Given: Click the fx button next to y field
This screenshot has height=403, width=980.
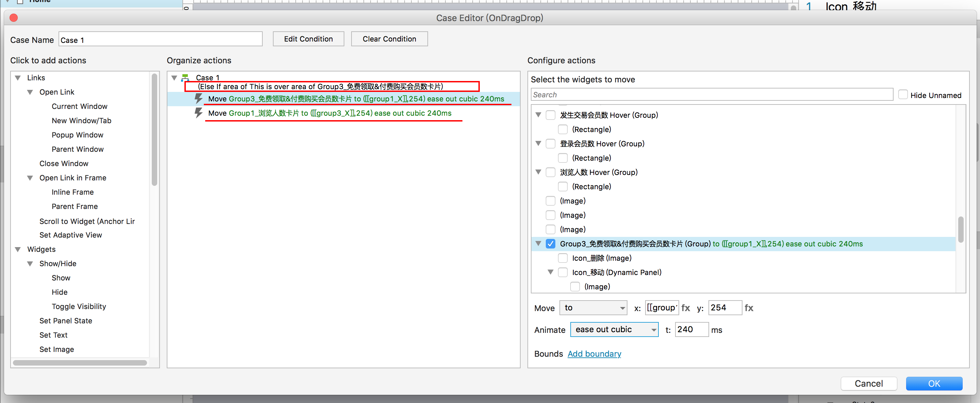Looking at the screenshot, I should coord(748,308).
